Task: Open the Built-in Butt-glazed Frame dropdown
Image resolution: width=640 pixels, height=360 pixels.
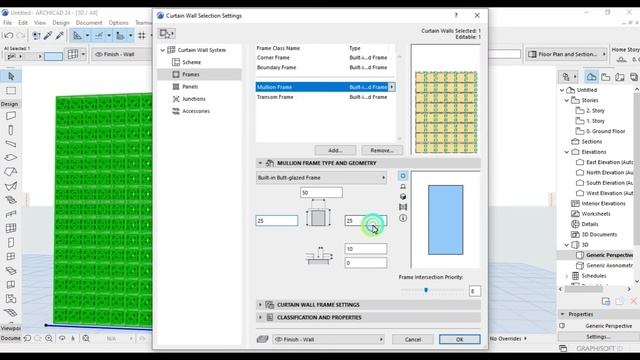Action: click(x=321, y=178)
